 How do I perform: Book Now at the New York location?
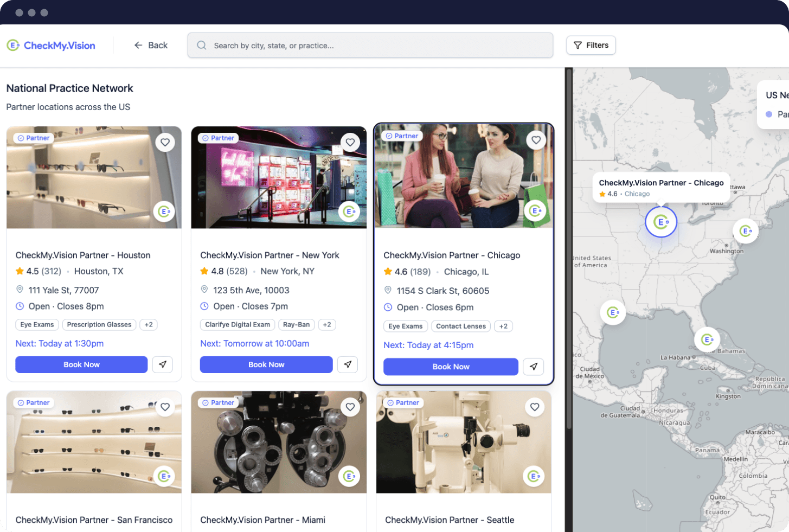[266, 364]
